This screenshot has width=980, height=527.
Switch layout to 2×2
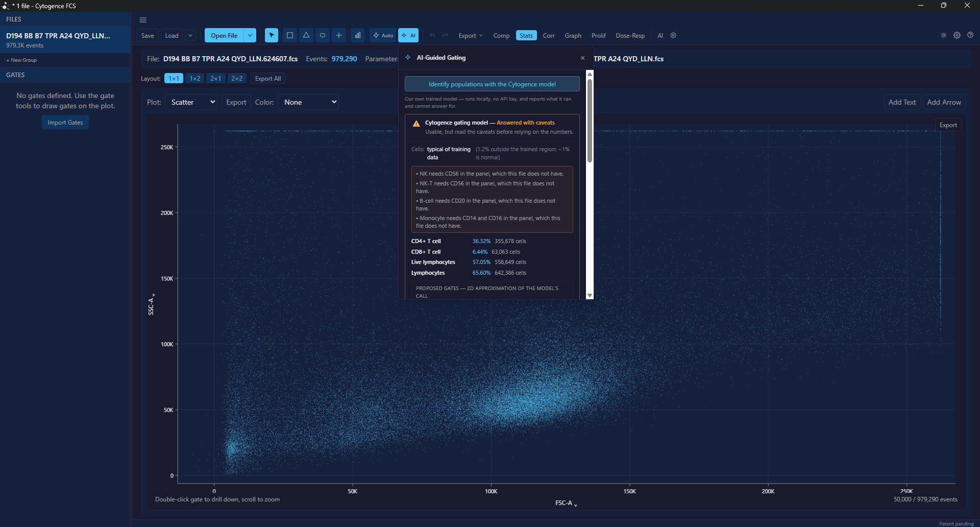237,79
